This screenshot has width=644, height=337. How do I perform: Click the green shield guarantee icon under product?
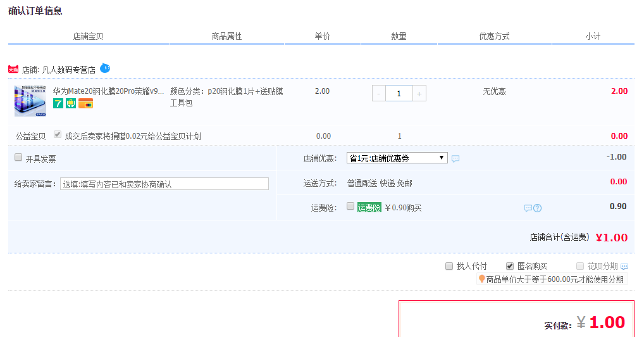pos(71,103)
